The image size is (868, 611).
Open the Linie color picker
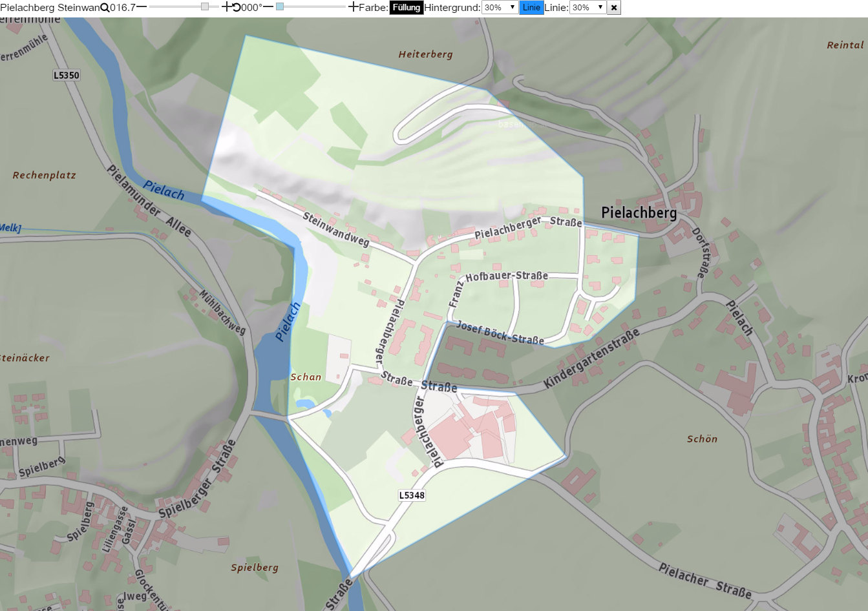click(531, 8)
